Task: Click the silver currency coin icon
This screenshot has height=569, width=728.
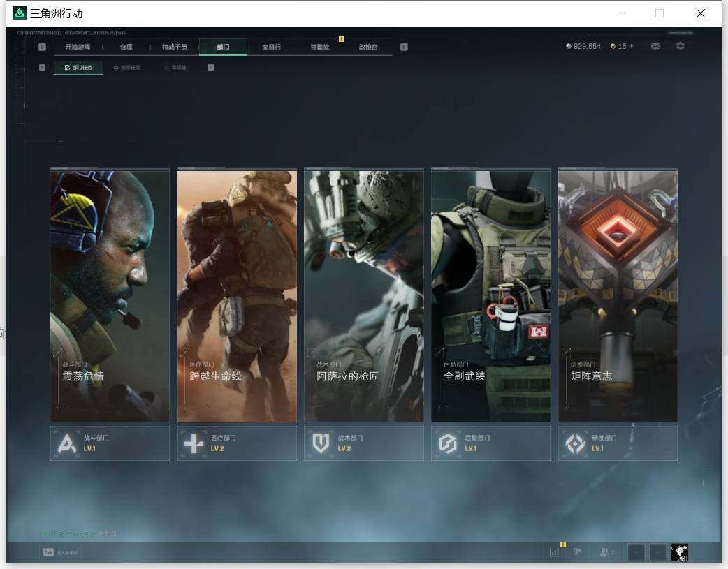Action: point(569,46)
